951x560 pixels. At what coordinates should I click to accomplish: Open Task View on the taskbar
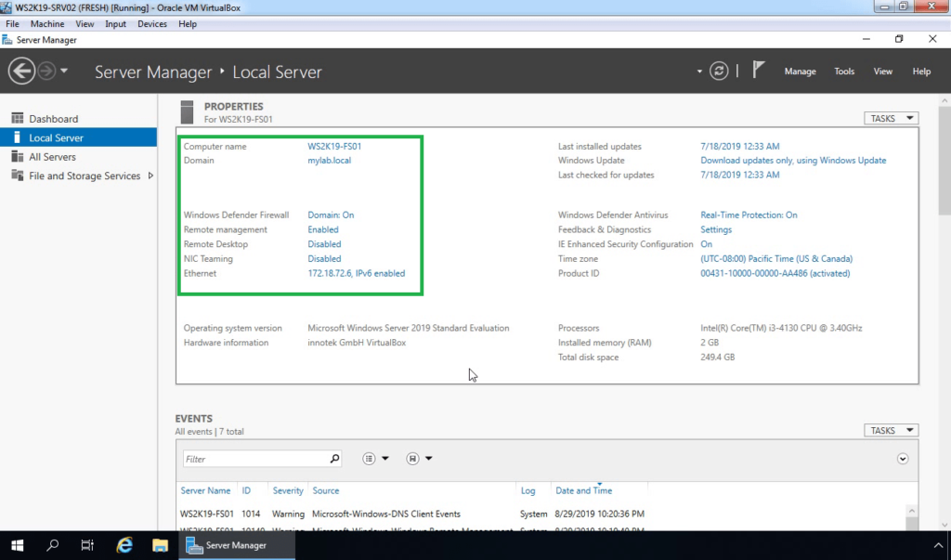tap(87, 545)
